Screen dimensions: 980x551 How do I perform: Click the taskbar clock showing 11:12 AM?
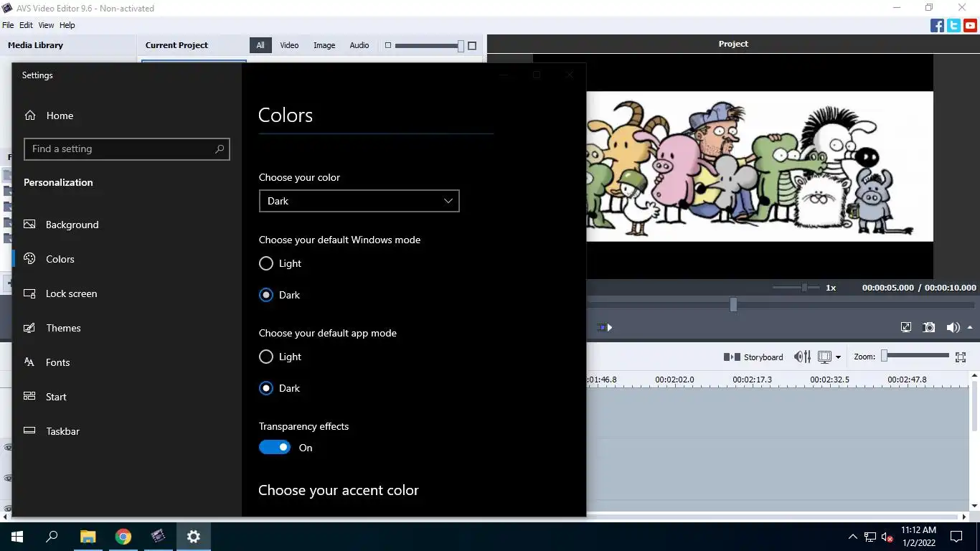(919, 536)
